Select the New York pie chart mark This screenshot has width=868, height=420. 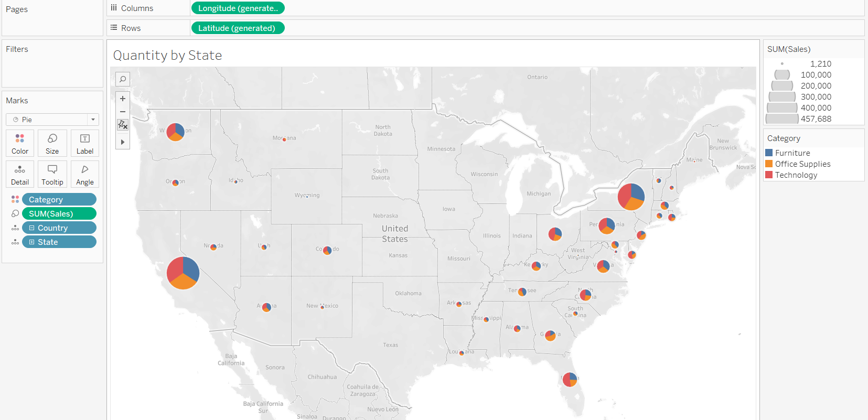(x=631, y=197)
